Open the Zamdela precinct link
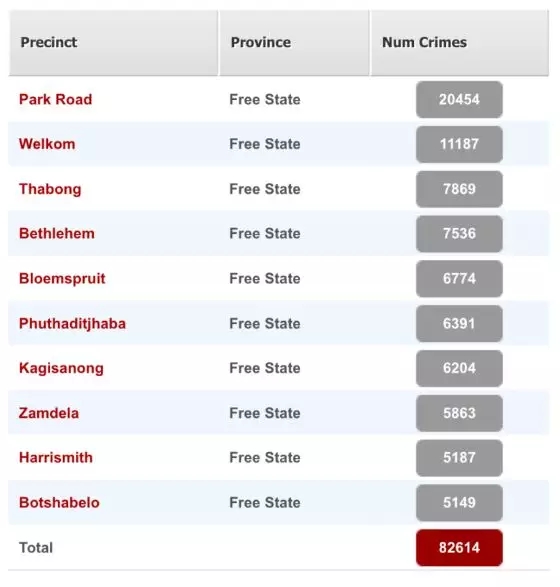The height and width of the screenshot is (587, 560). (x=49, y=413)
